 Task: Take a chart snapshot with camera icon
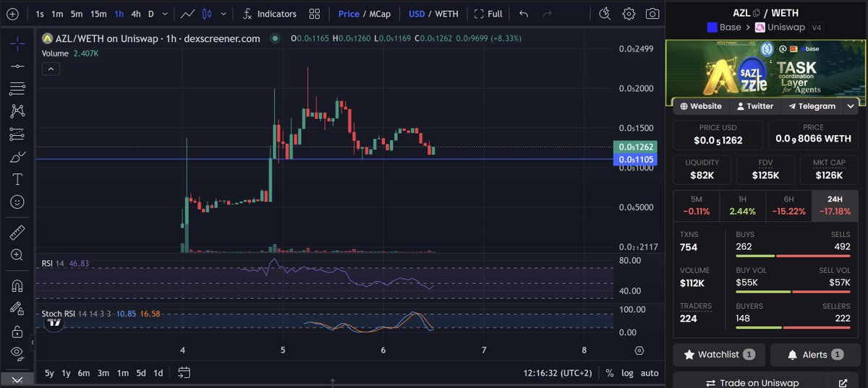[x=652, y=14]
